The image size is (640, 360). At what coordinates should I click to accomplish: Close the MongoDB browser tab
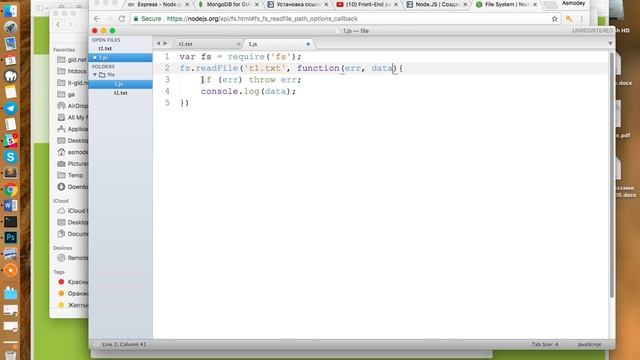coord(256,4)
